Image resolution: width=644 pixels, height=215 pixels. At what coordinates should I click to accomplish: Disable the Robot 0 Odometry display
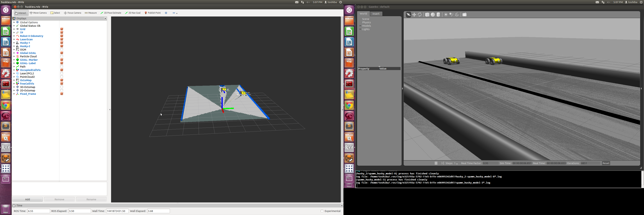pos(62,36)
